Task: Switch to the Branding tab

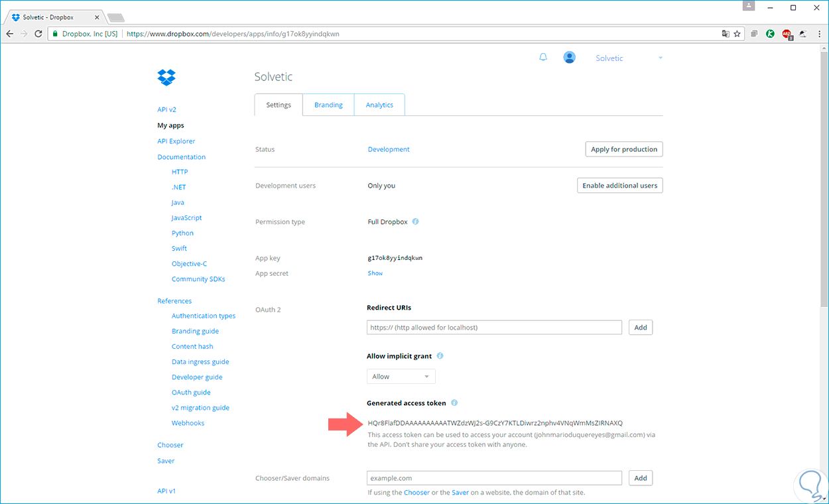Action: click(x=328, y=105)
